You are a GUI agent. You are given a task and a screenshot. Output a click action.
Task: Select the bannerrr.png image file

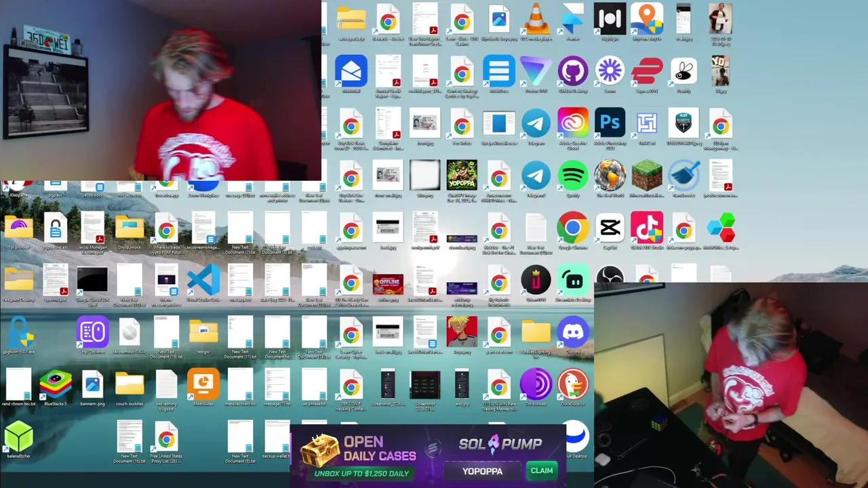(x=92, y=384)
